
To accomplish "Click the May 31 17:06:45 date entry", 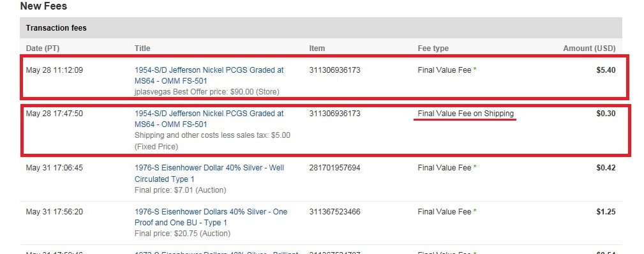I will (54, 168).
